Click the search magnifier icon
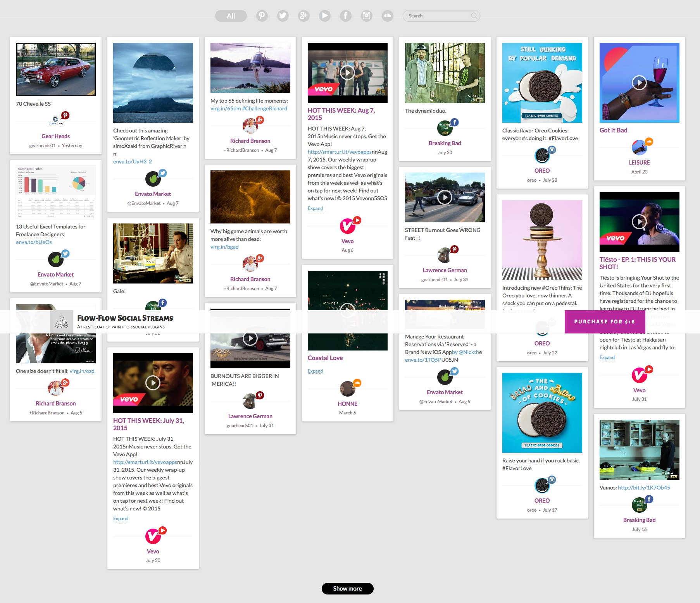Image resolution: width=700 pixels, height=603 pixels. point(474,16)
